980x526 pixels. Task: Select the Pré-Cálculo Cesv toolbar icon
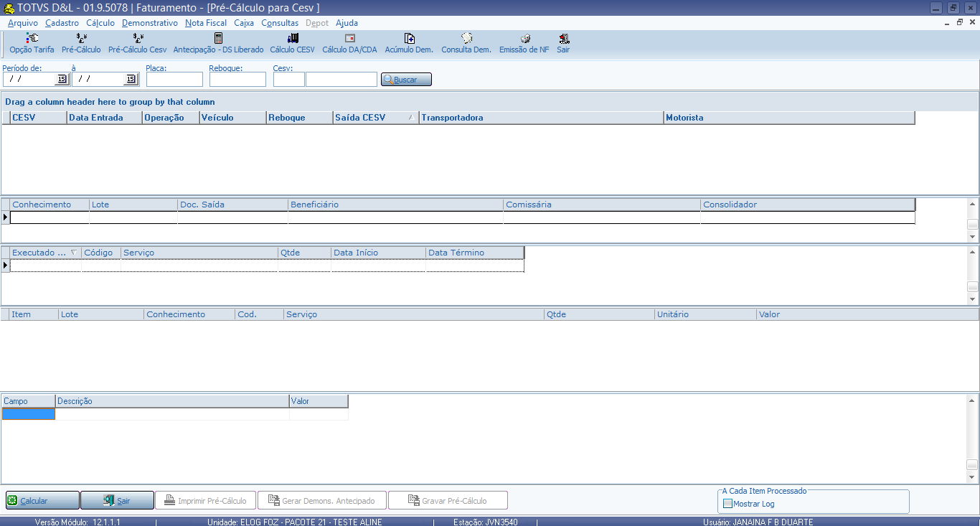pyautogui.click(x=138, y=44)
